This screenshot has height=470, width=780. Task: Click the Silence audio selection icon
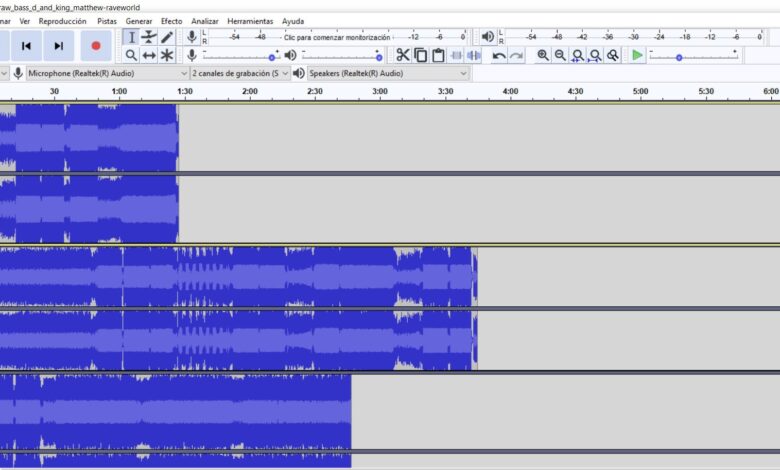(x=474, y=55)
